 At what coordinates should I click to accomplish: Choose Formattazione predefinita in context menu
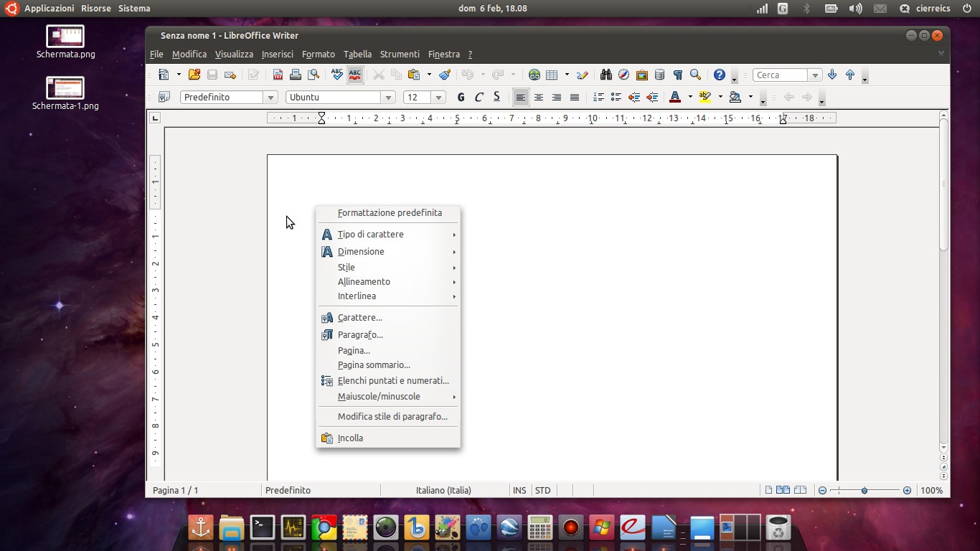pos(388,213)
